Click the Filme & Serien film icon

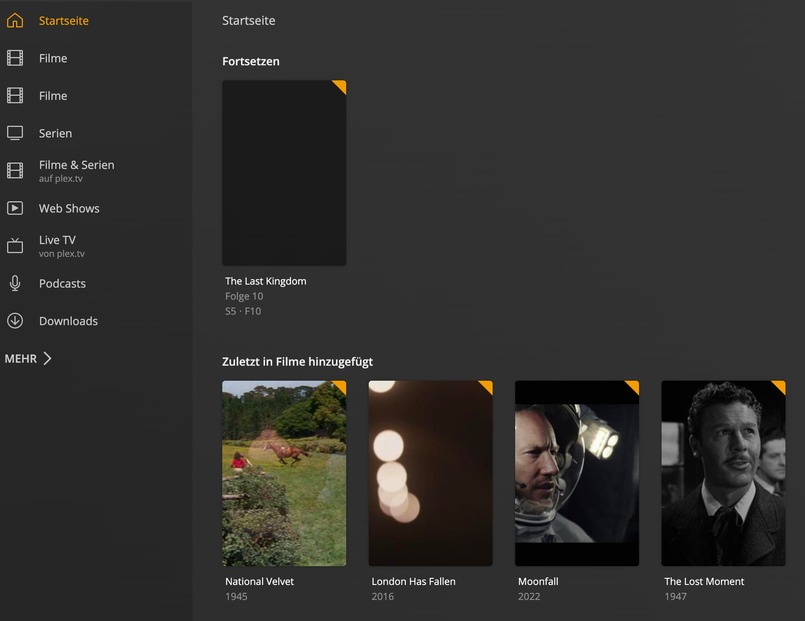pos(15,170)
